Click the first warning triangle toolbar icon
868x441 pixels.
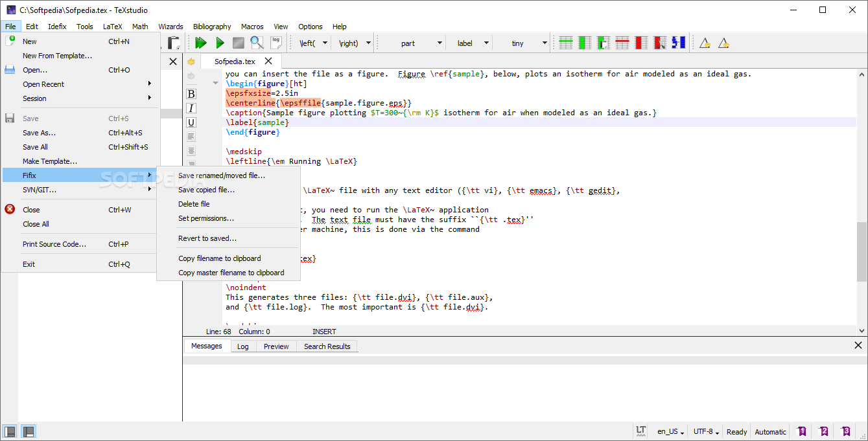705,43
